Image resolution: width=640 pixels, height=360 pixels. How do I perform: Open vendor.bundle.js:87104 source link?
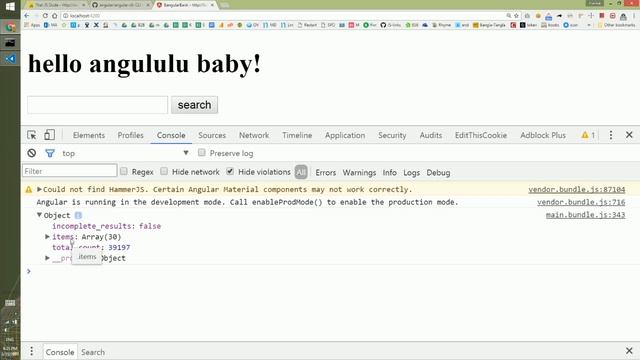[577, 189]
